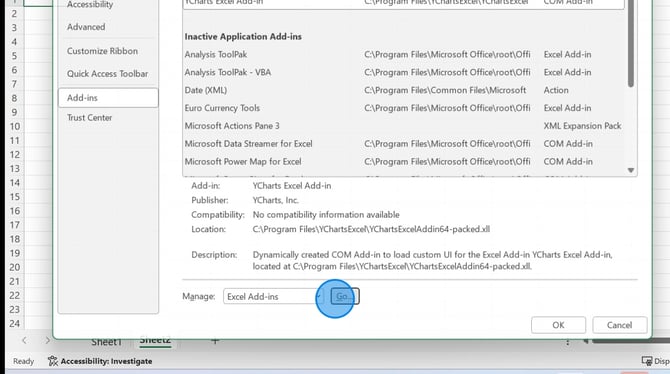Click the add-in list scroll down arrow
Viewport: 670px width, 374px height.
point(631,170)
